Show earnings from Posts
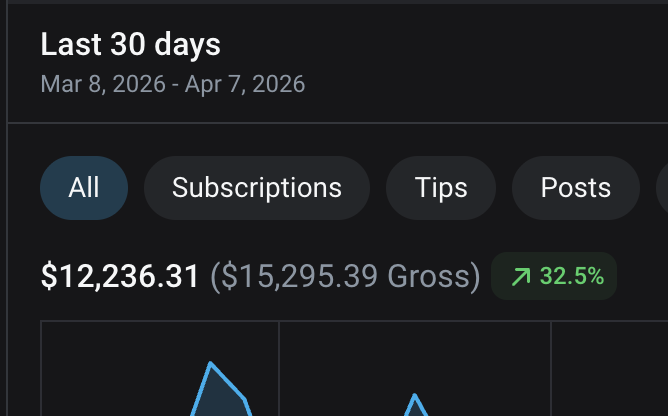 coord(576,188)
